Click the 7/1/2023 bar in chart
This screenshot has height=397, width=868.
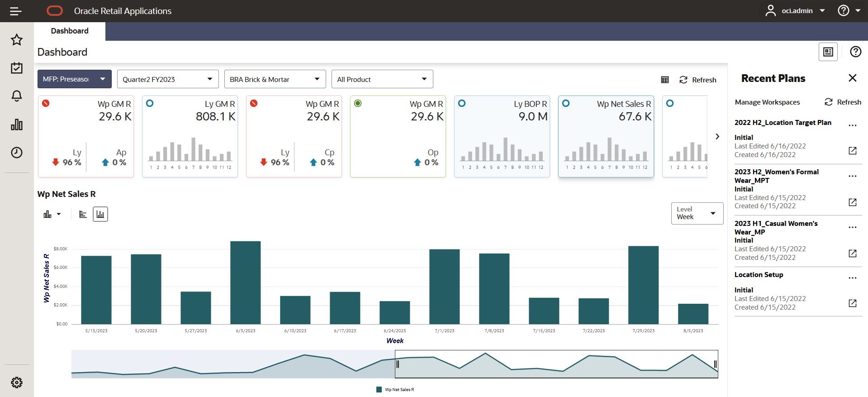click(445, 287)
